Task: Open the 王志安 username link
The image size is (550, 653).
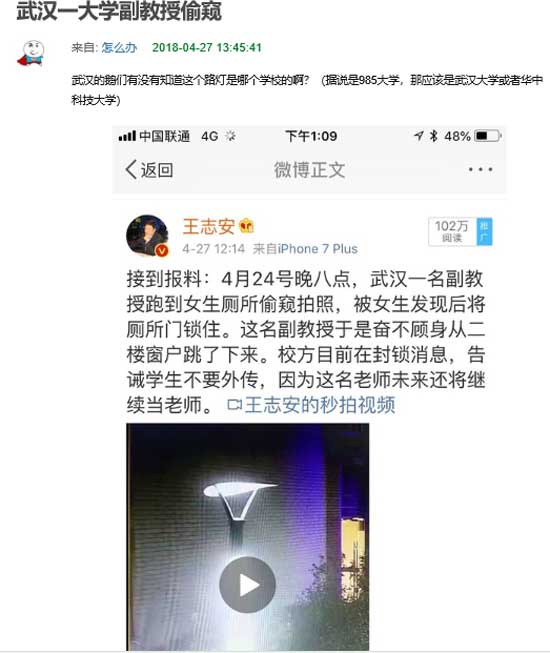Action: coord(209,227)
